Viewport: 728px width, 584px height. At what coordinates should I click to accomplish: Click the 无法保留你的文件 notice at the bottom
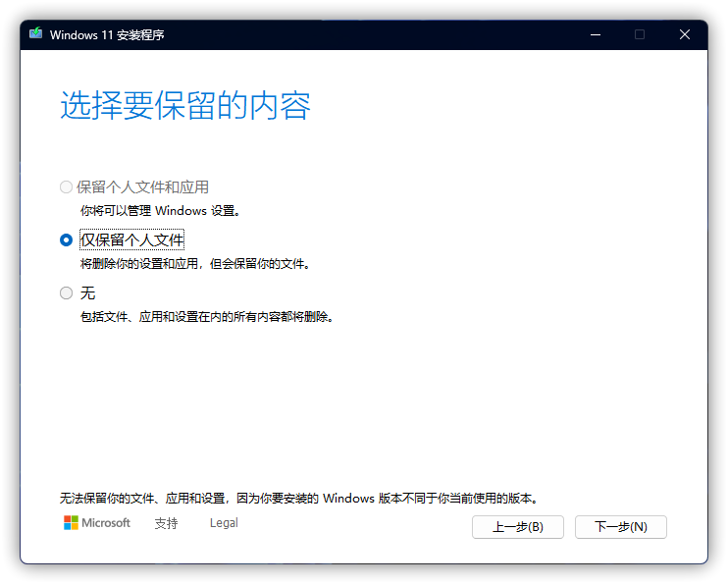pyautogui.click(x=298, y=499)
